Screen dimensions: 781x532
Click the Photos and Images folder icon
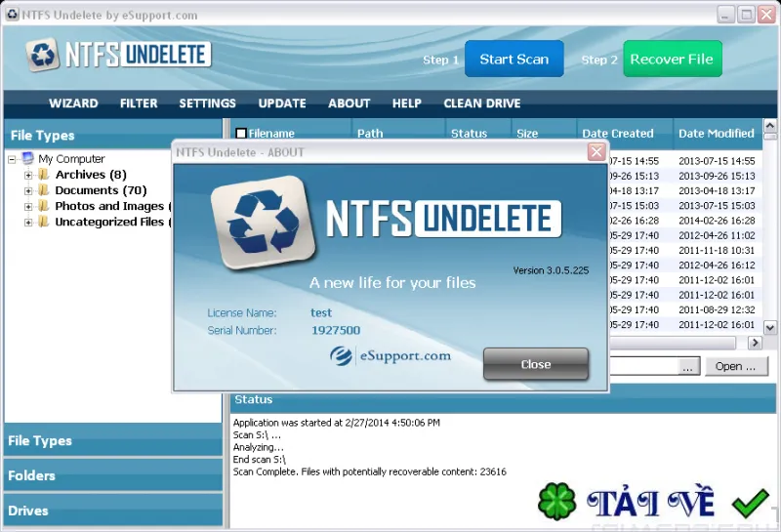tap(44, 206)
